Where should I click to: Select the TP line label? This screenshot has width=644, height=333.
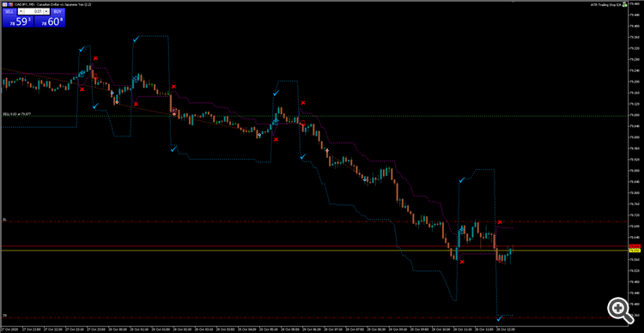coord(4,316)
